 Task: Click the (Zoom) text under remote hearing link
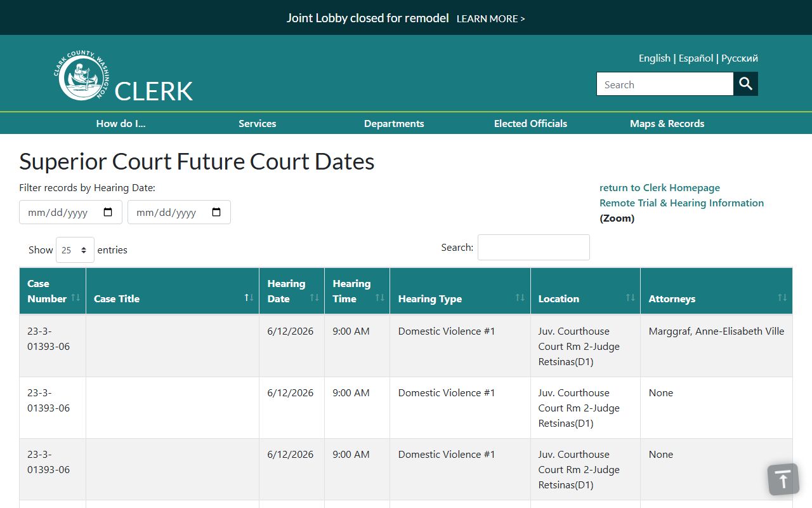point(617,218)
